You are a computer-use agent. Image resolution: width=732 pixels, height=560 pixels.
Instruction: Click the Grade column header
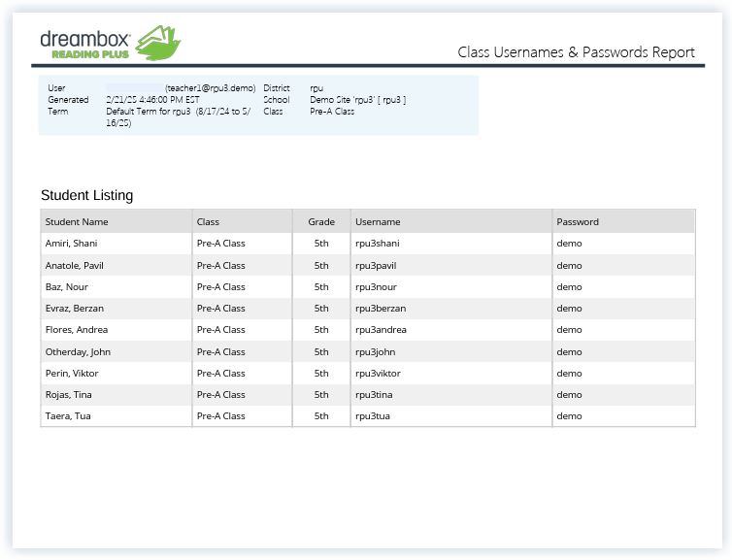pyautogui.click(x=321, y=222)
